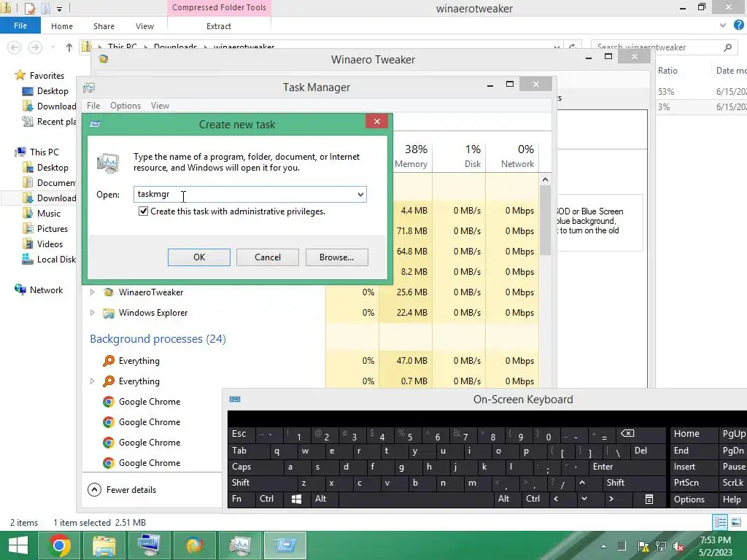Open Task Manager File menu
Image resolution: width=747 pixels, height=560 pixels.
[x=93, y=105]
